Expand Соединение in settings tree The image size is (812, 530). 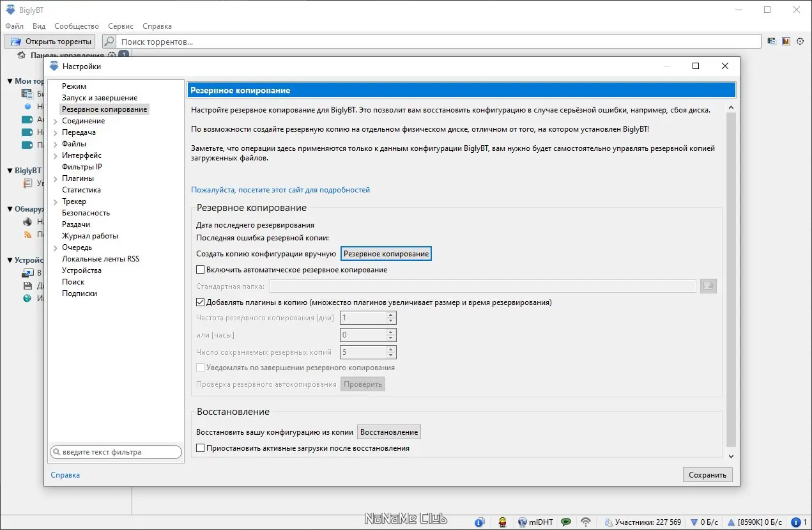[x=56, y=121]
